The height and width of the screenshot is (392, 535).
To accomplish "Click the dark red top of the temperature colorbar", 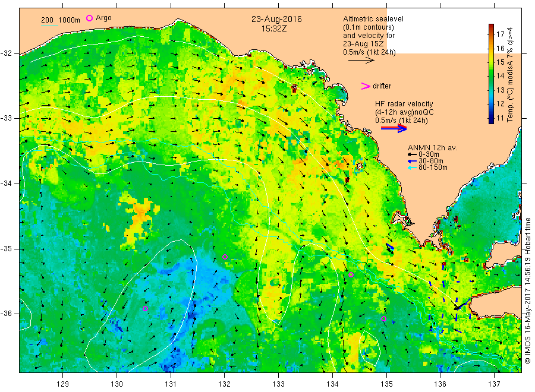I will tap(491, 27).
